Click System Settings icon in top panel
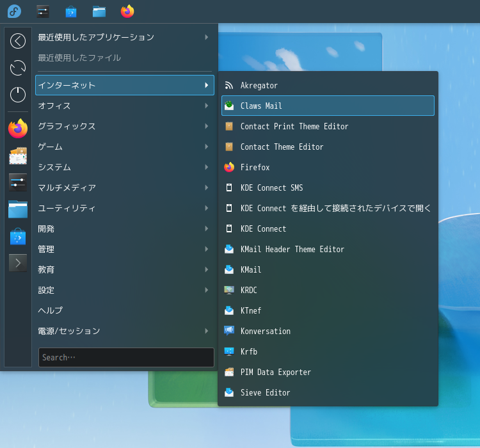480x448 pixels. (x=43, y=12)
